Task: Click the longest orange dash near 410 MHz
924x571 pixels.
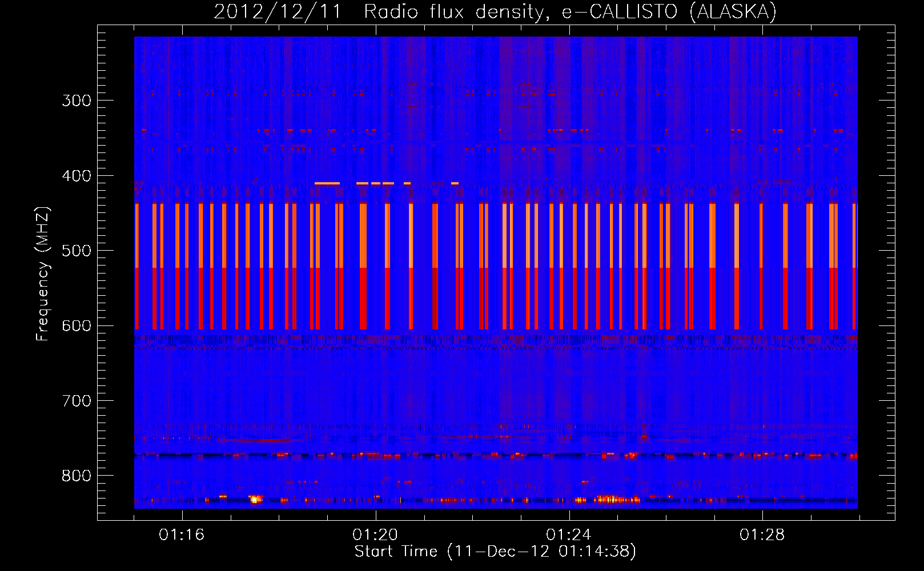Action: pos(327,183)
